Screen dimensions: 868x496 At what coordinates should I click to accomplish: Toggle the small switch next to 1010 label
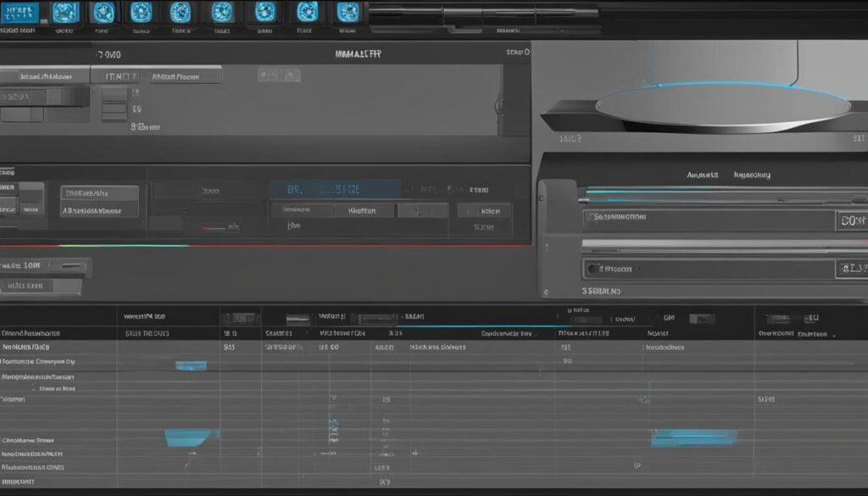pos(71,266)
